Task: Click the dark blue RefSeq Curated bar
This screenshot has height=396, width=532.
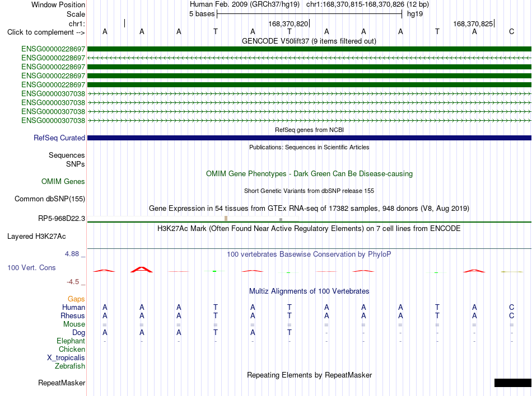Action: (309, 138)
